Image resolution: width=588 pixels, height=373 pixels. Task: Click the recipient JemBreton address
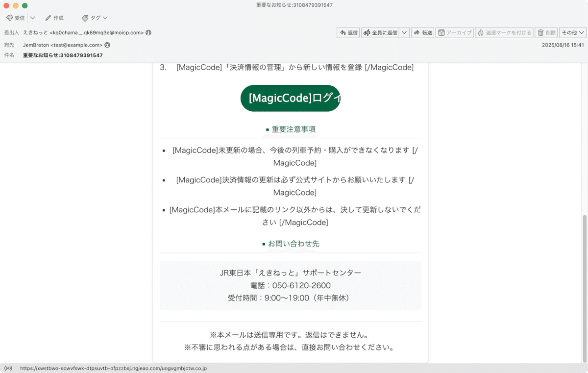coord(63,45)
